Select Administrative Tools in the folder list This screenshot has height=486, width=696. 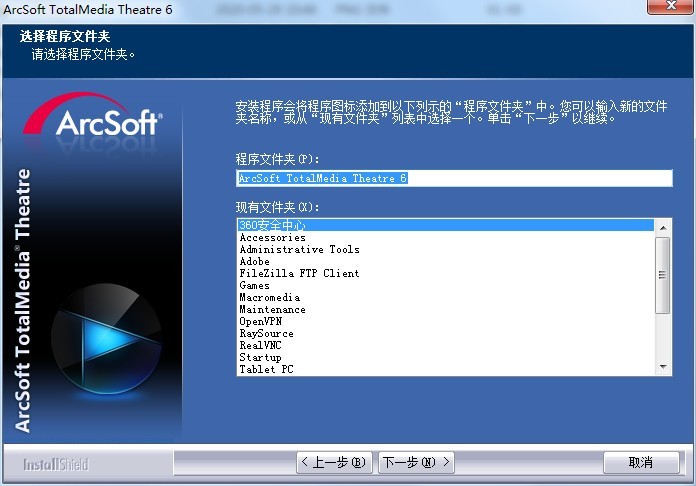tap(445, 249)
